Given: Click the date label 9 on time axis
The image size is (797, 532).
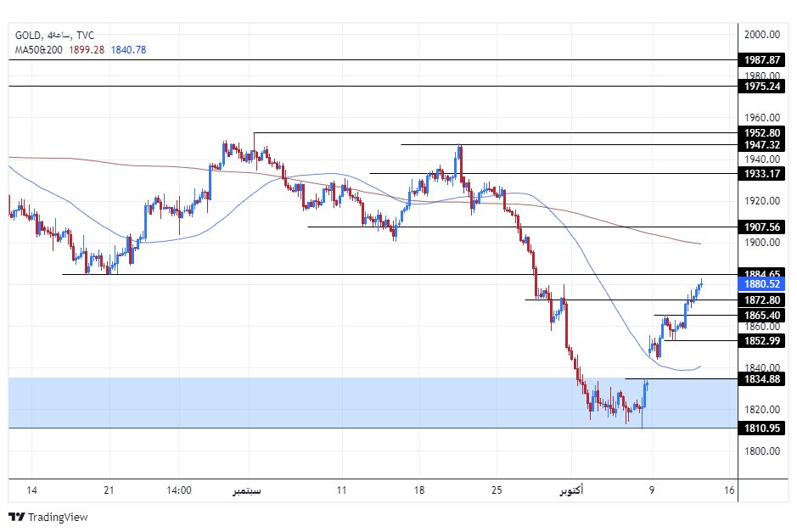Looking at the screenshot, I should (652, 490).
